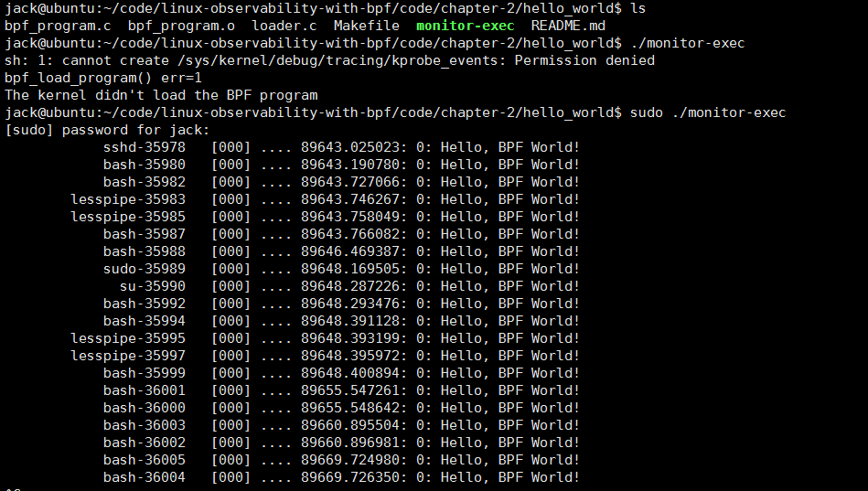Click timestamp 89648.293476
868x491 pixels.
[x=350, y=304]
